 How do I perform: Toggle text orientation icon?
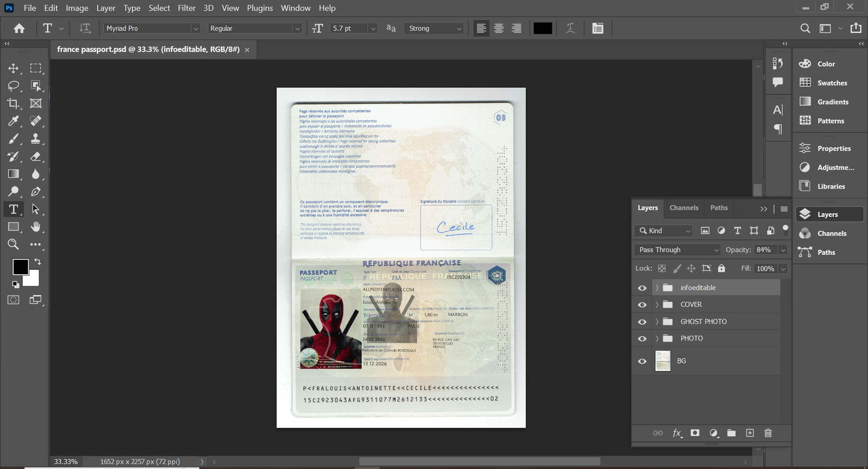coord(85,28)
